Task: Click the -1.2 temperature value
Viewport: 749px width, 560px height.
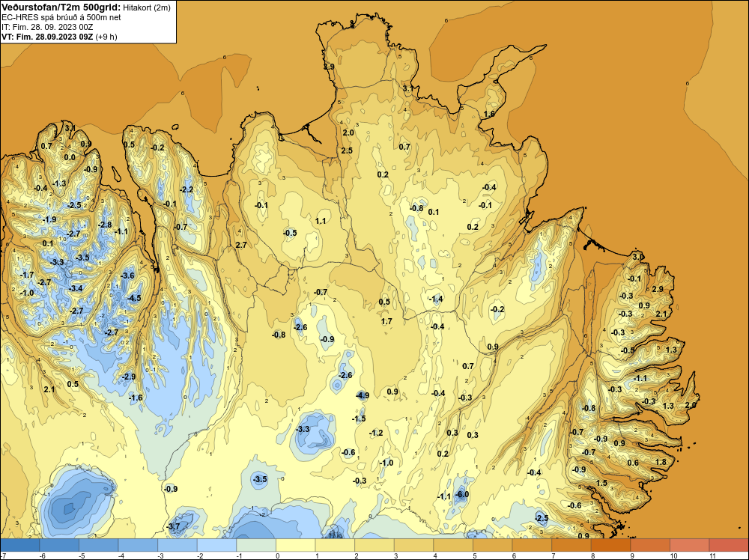Action: click(376, 433)
